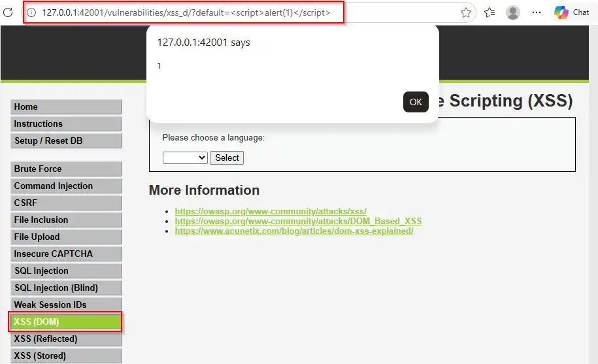Screen dimensions: 598x364
Task: Open the Instructions menu item
Action: click(66, 124)
